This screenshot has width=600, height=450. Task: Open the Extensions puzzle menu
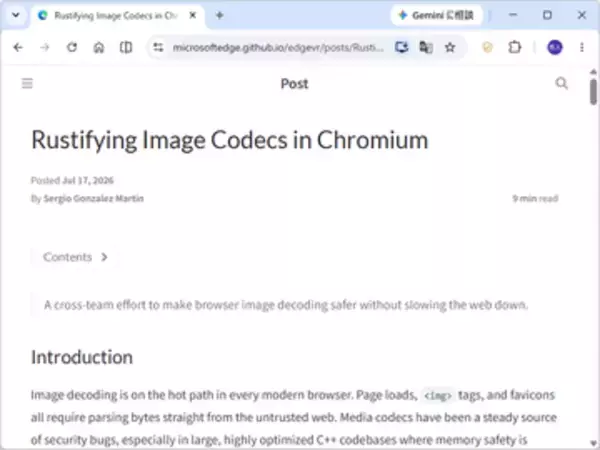coord(515,47)
